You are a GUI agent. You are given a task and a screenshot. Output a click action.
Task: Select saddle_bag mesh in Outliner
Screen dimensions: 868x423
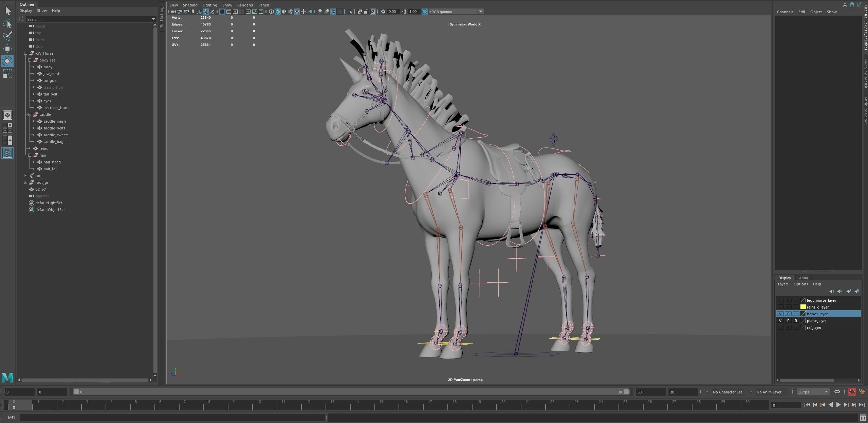click(x=53, y=142)
